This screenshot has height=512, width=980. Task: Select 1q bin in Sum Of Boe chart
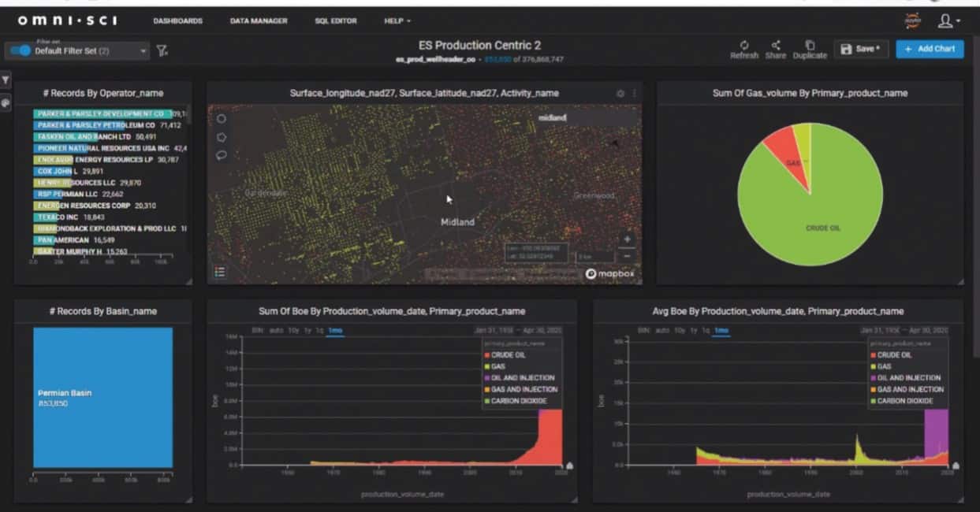pyautogui.click(x=319, y=331)
